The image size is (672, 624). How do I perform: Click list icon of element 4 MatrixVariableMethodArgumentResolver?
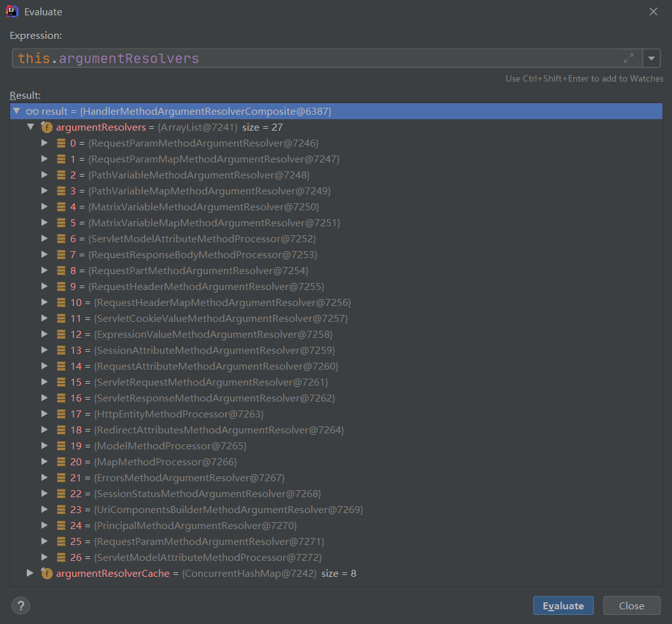[61, 207]
